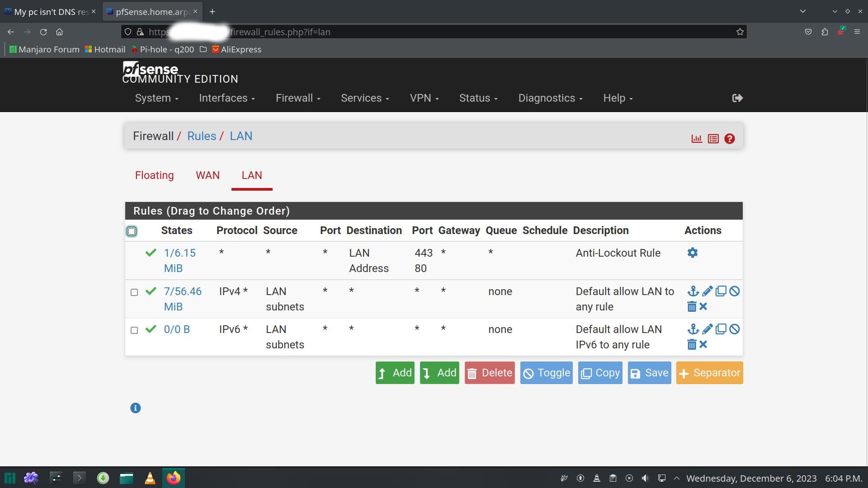
Task: Open rule statistics chart icon in breadcrumb bar
Action: (697, 139)
